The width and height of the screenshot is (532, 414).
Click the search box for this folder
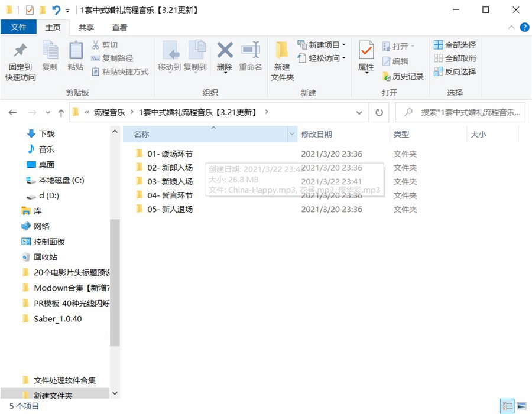coord(460,112)
